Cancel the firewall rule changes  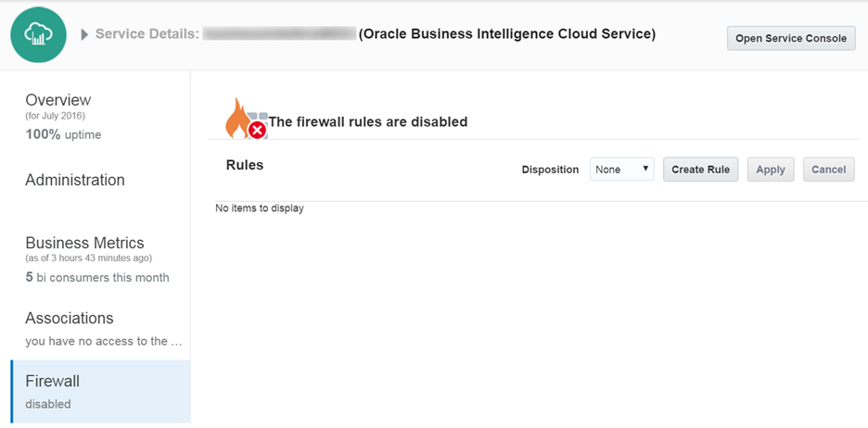click(x=828, y=170)
